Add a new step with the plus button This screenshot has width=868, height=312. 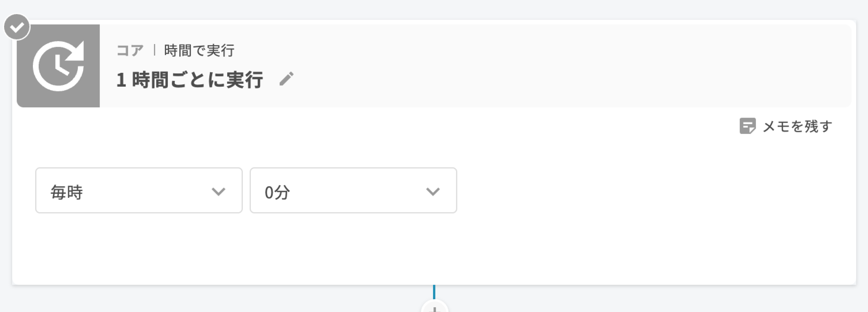tap(434, 308)
